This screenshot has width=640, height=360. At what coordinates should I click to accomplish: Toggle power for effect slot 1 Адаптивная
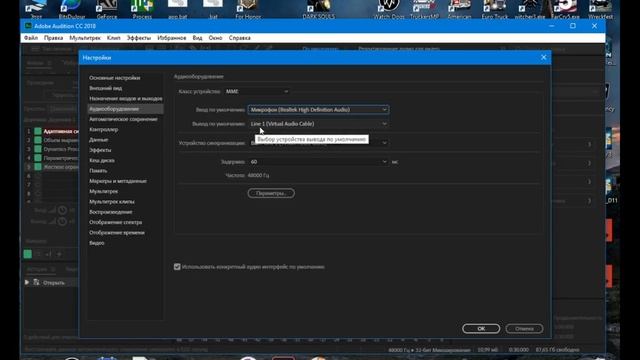click(38, 131)
